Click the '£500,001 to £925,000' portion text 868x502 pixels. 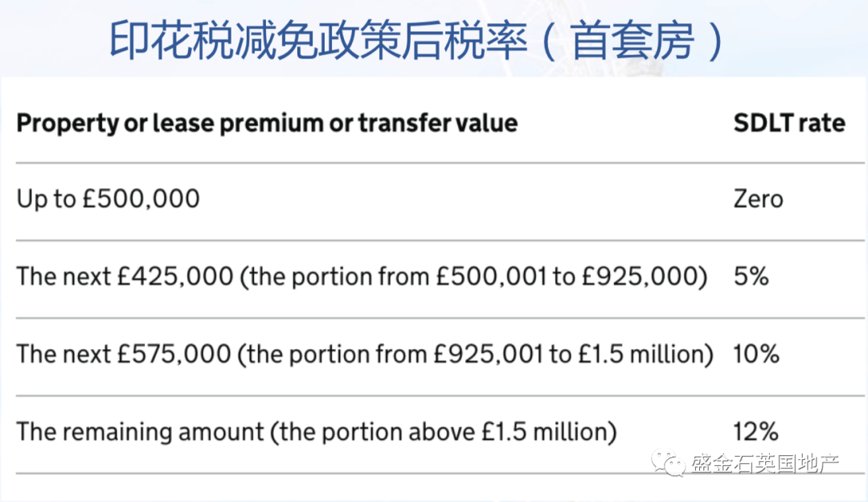pos(567,277)
